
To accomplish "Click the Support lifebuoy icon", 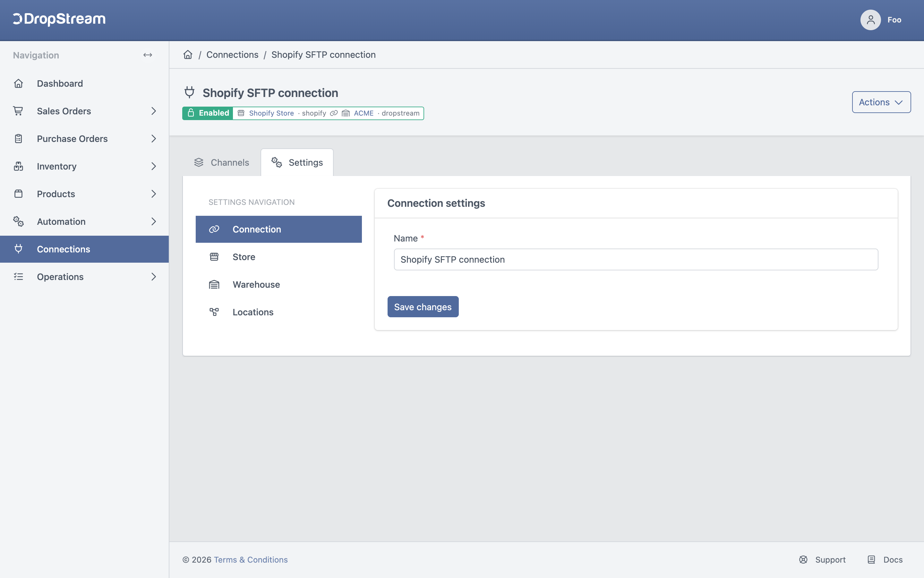I will (803, 560).
